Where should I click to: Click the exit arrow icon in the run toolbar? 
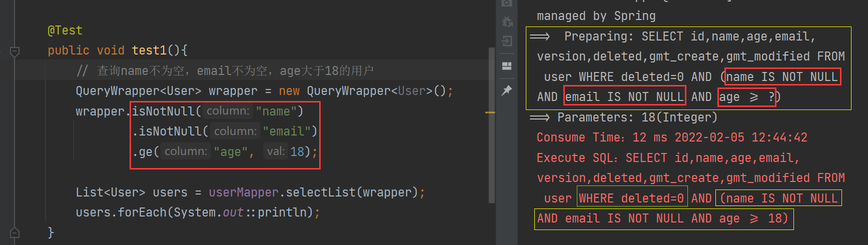coord(507,41)
